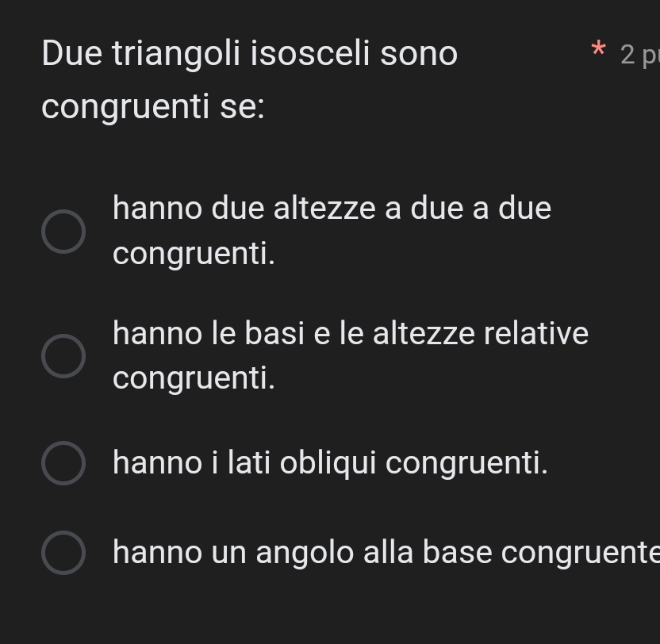Click the question heading 'Due triangoli isosceli sono'
Image resolution: width=660 pixels, height=644 pixels.
249,54
